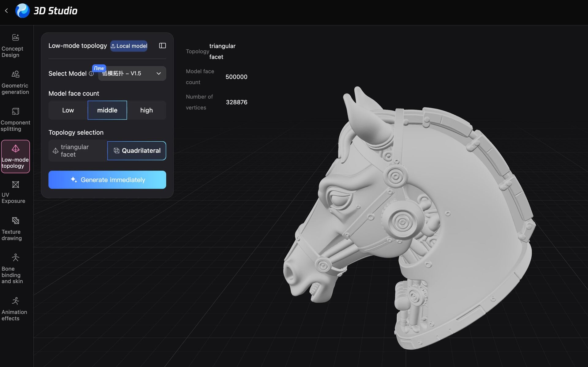Click the Generate immediately button
The width and height of the screenshot is (588, 367).
point(107,180)
